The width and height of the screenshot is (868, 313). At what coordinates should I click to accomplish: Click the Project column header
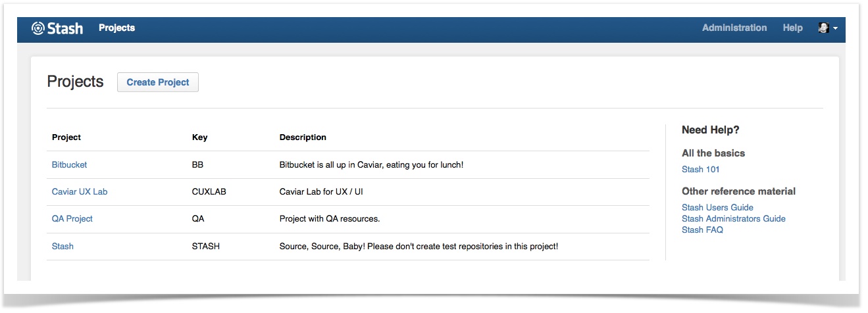[x=66, y=137]
